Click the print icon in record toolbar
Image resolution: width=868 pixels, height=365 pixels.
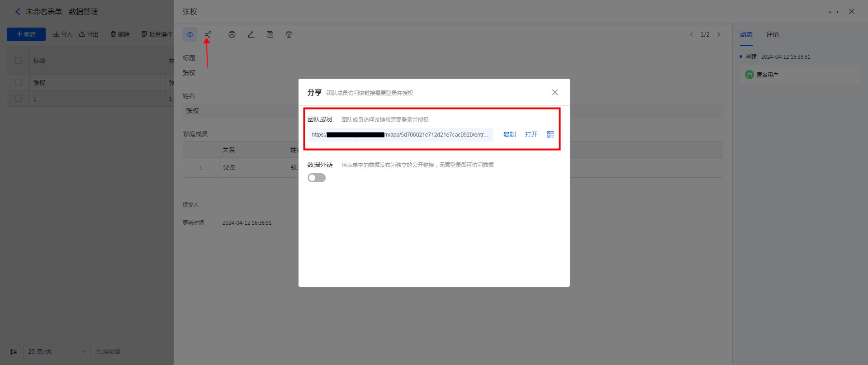[232, 34]
